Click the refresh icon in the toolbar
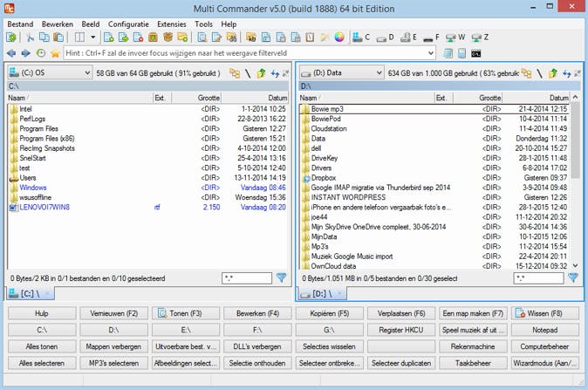 [11, 38]
